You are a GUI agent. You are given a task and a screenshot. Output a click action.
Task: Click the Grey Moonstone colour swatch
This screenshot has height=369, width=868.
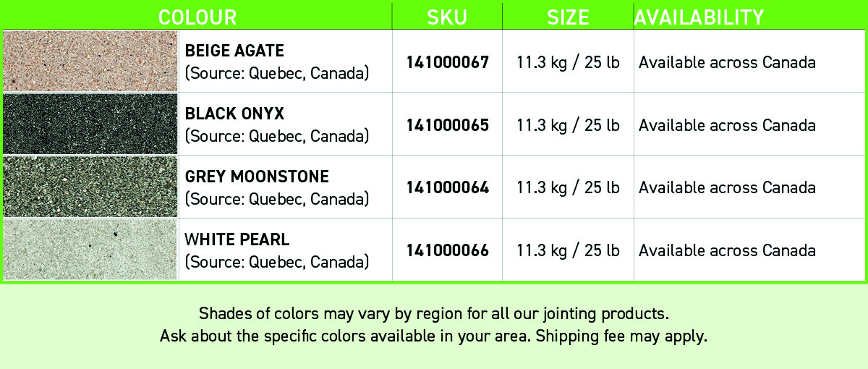click(x=90, y=187)
